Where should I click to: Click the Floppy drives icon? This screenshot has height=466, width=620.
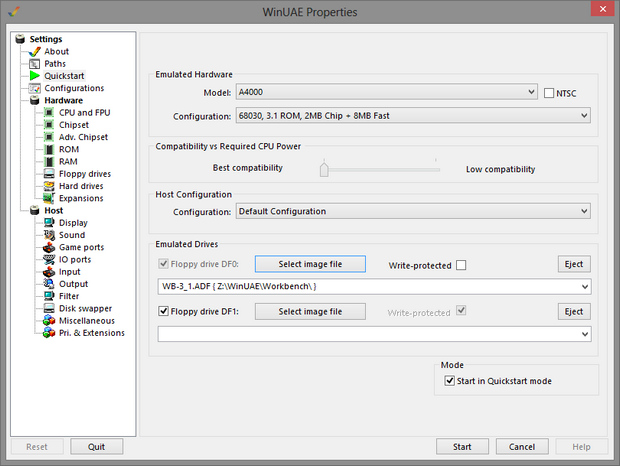point(49,174)
